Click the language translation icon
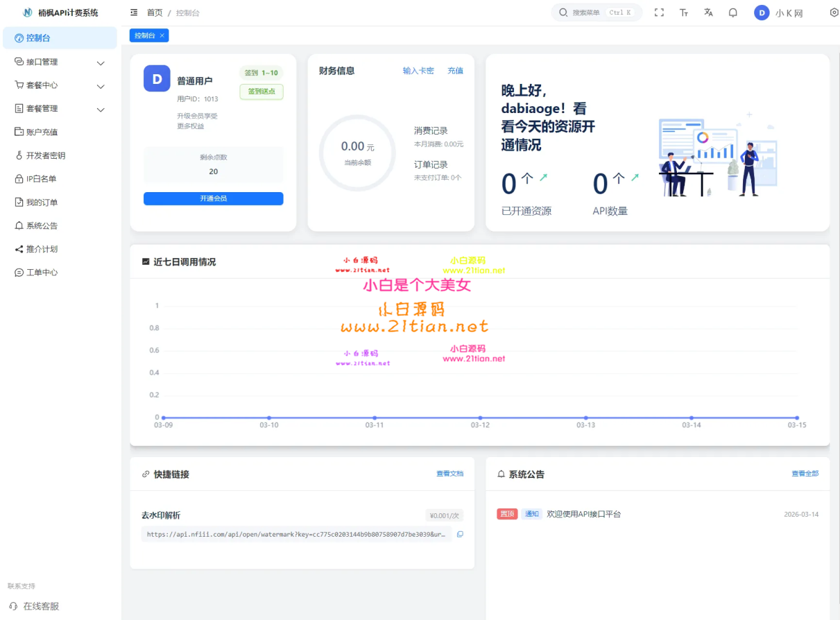840x620 pixels. click(708, 12)
